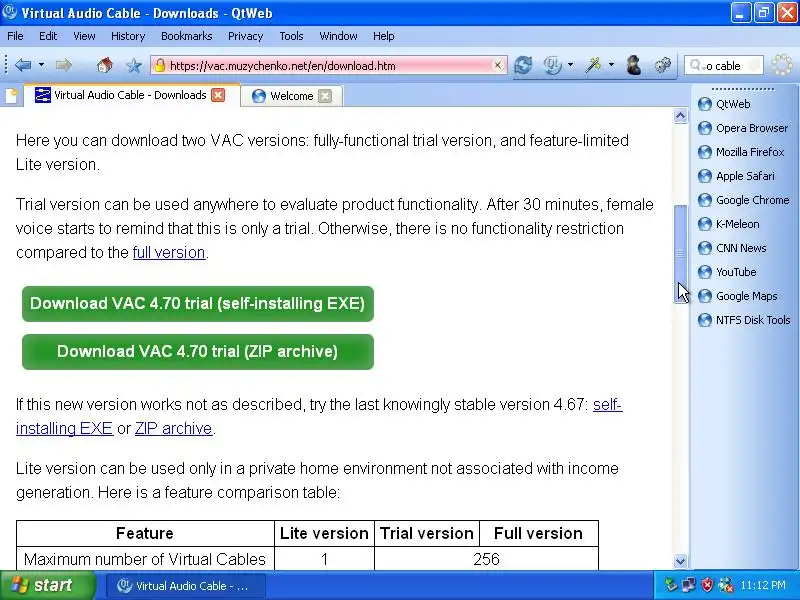Open the Privacy menu
This screenshot has height=600, width=800.
click(x=245, y=36)
